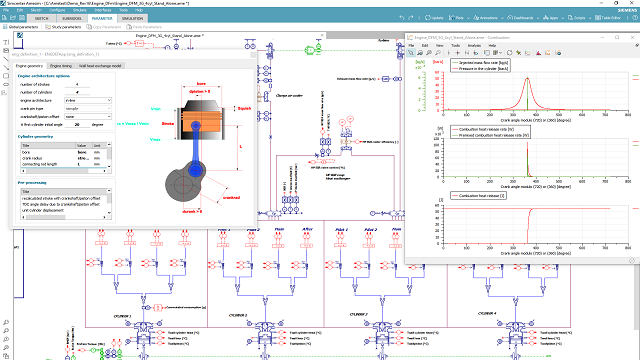Click the undo arrow in the top toolbar
Image resolution: width=640 pixels, height=360 pixels.
coord(402,18)
